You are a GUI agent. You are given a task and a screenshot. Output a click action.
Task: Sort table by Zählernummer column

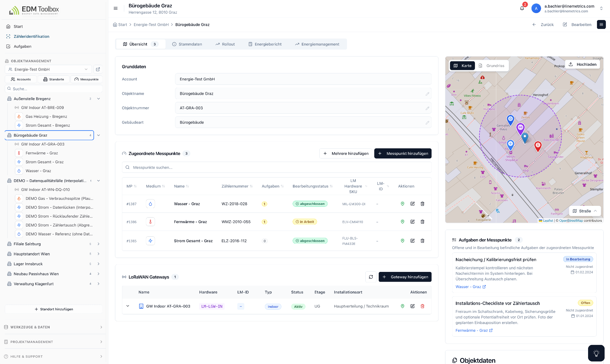[x=237, y=186]
